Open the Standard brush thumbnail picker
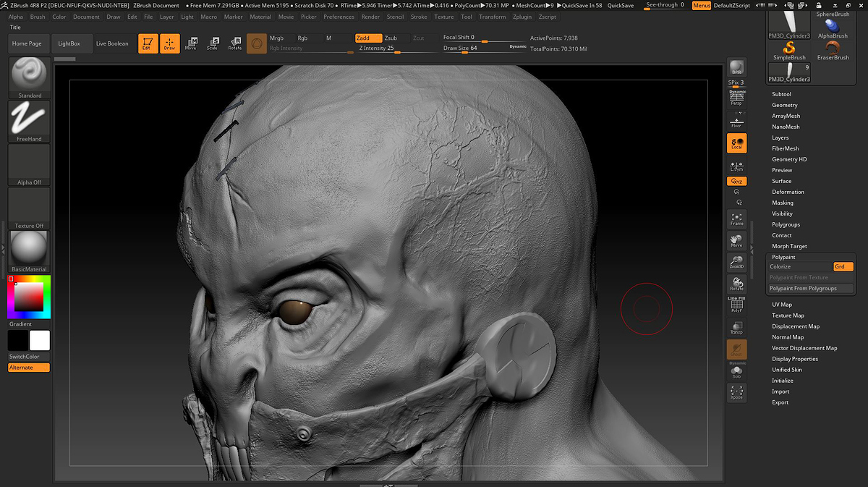868x487 pixels. 30,76
